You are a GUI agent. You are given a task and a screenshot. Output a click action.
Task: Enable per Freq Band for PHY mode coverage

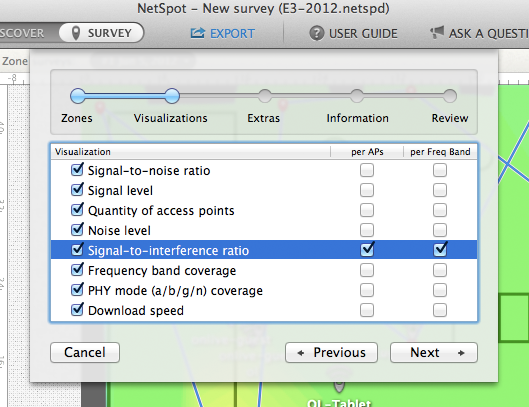[440, 290]
